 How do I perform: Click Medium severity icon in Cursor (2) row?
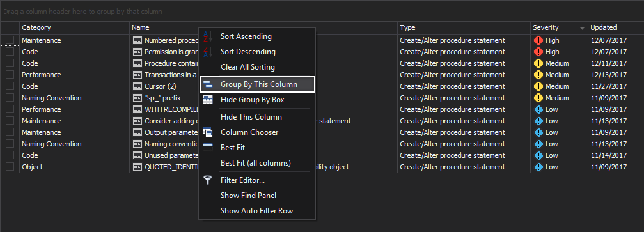(x=538, y=86)
